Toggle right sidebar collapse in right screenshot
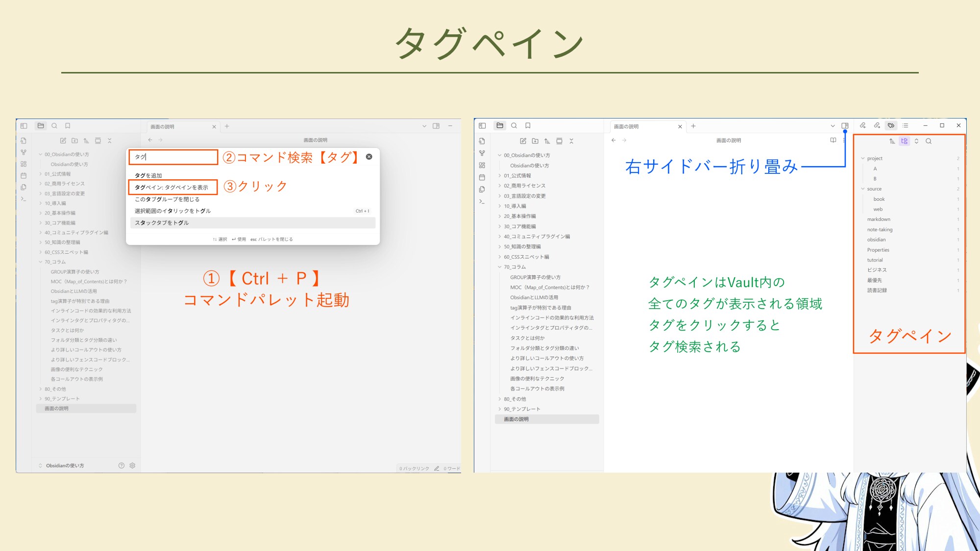Screen dimensions: 980x551 click(x=845, y=126)
